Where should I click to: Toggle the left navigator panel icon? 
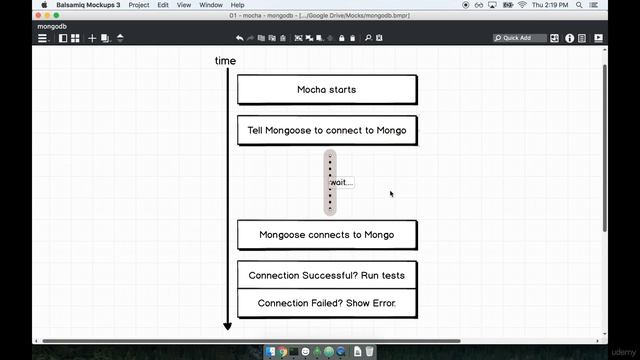pyautogui.click(x=63, y=38)
